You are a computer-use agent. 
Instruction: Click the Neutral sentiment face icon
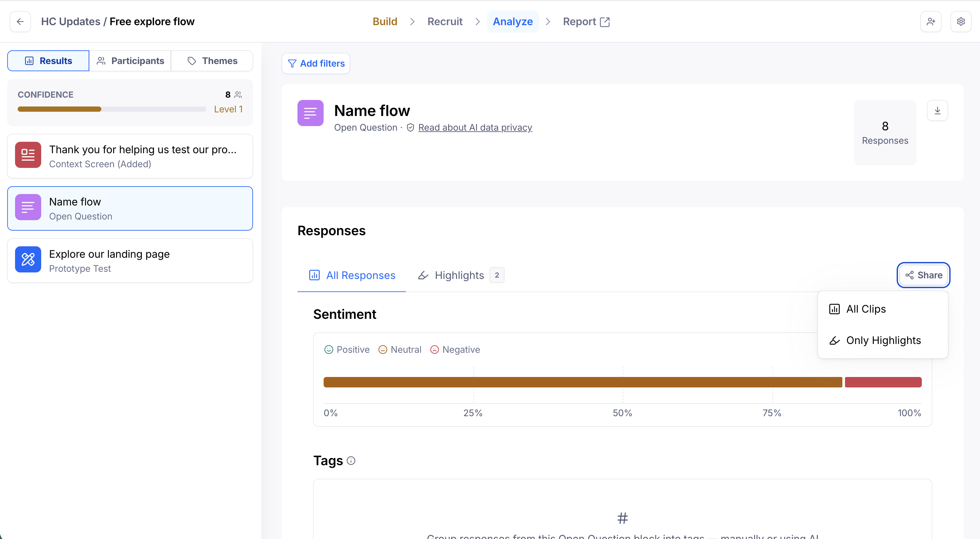click(x=383, y=350)
